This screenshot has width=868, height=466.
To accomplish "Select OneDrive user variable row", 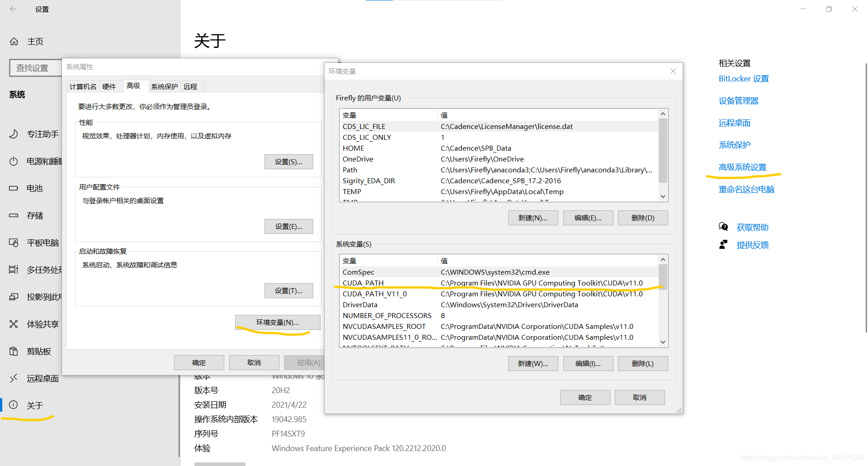I will pyautogui.click(x=499, y=159).
